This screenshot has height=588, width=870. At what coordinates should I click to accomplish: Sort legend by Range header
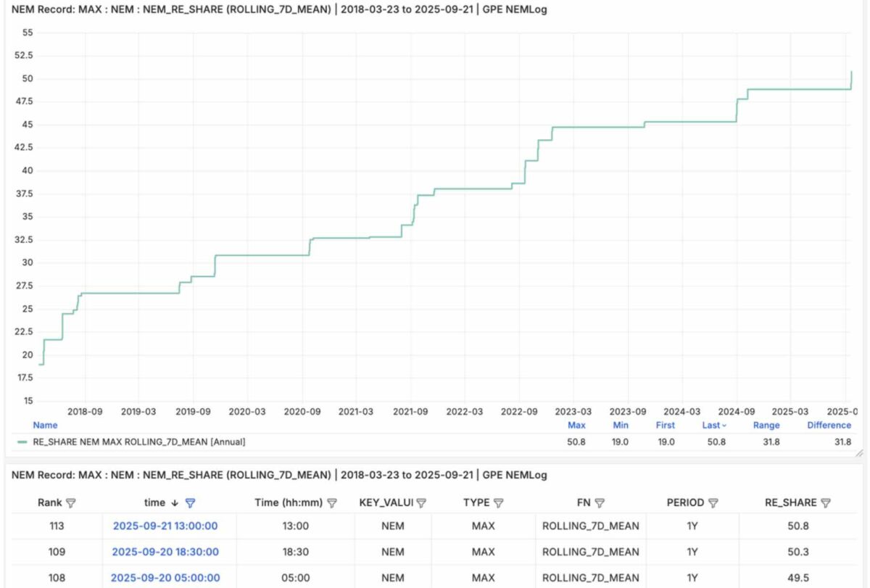pos(766,426)
